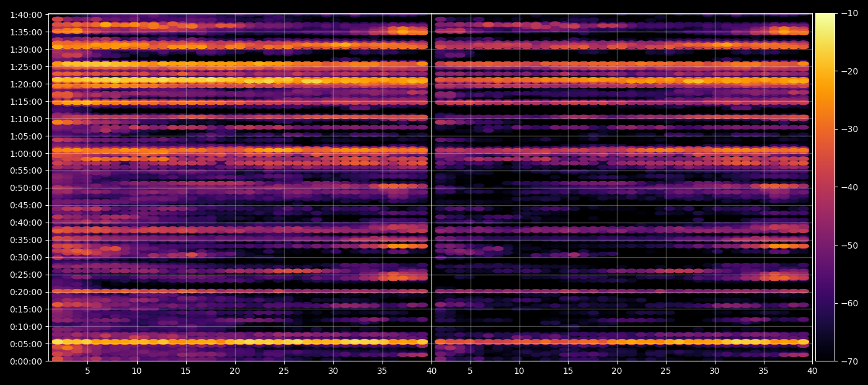Click the left heatmap's x-axis label 10

(136, 371)
